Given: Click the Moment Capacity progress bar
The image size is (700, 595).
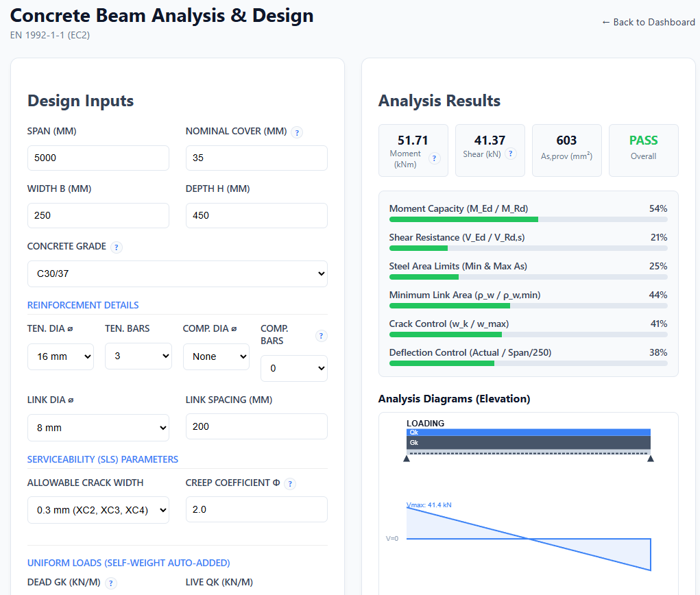Looking at the screenshot, I should [x=528, y=219].
